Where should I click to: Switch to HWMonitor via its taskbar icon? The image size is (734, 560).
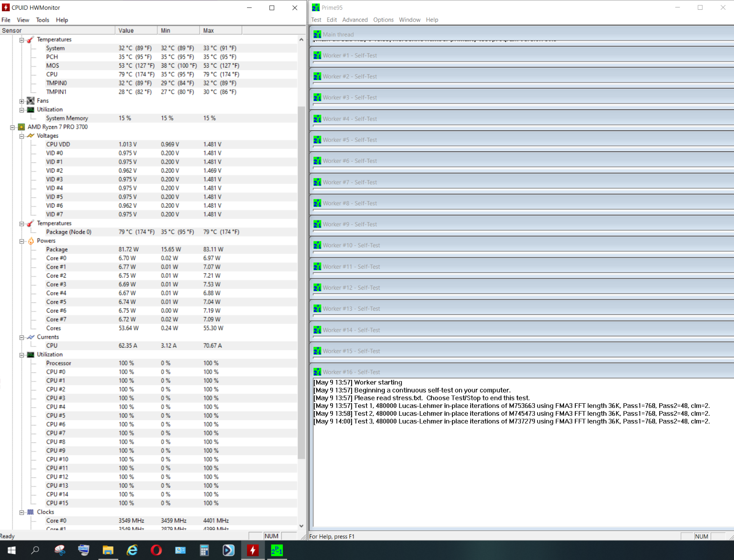point(253,550)
